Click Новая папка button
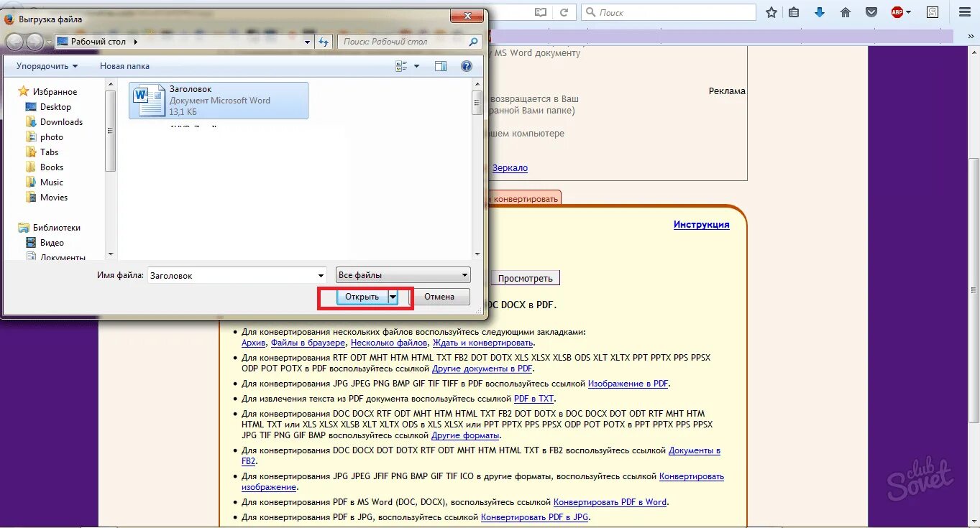The width and height of the screenshot is (980, 528). [x=124, y=66]
